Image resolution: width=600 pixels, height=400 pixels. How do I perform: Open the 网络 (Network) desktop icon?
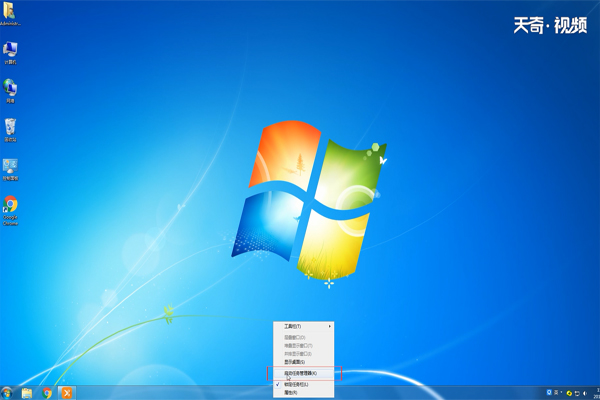[x=10, y=91]
